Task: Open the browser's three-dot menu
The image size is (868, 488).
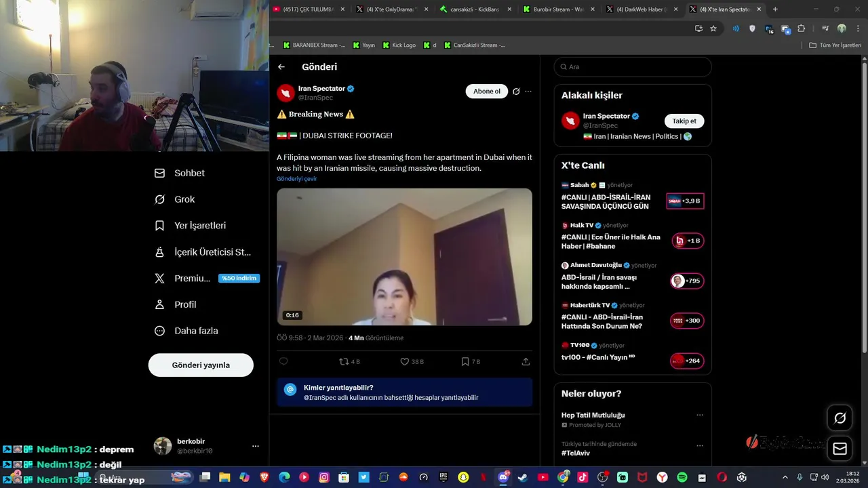Action: pos(858,28)
